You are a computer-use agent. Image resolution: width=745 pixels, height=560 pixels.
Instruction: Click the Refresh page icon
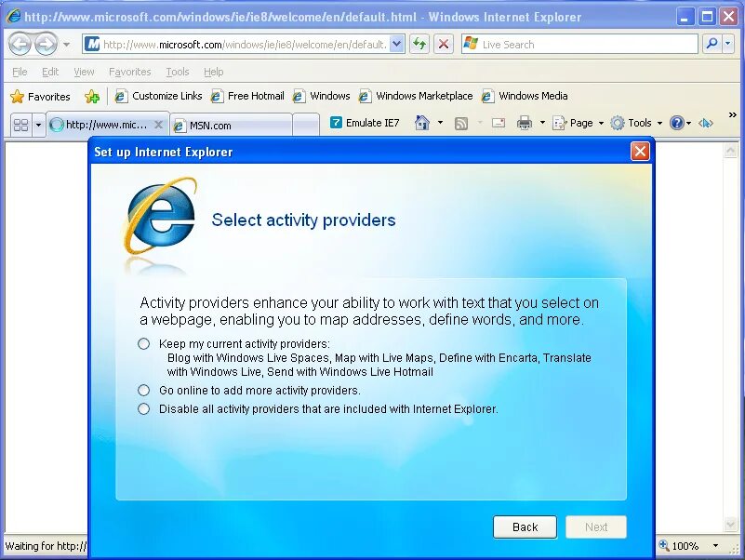(x=419, y=45)
